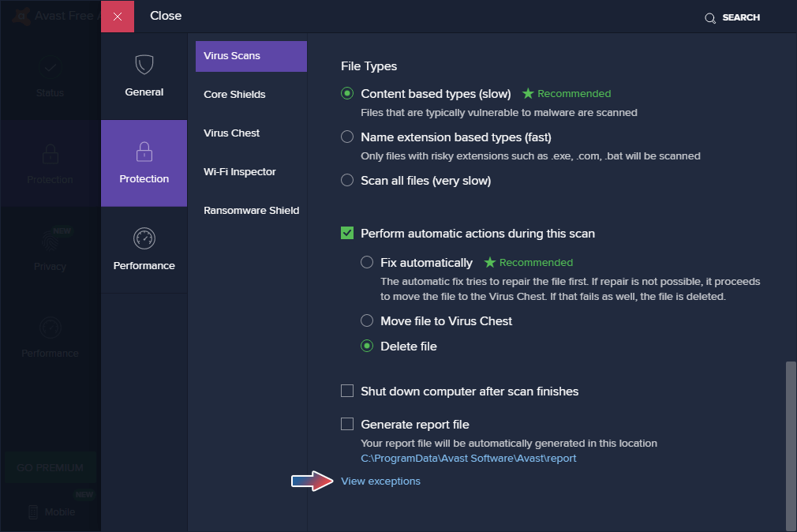Select Name extension based types (fast)

tap(347, 137)
